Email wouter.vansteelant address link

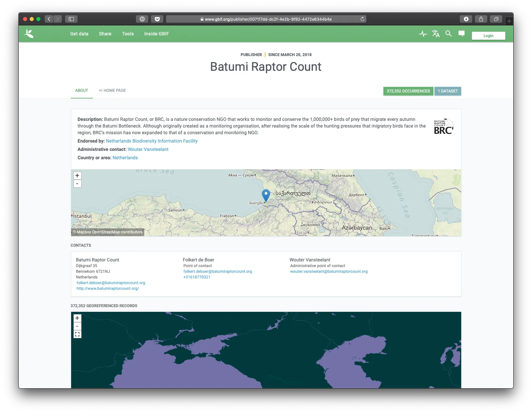(329, 271)
